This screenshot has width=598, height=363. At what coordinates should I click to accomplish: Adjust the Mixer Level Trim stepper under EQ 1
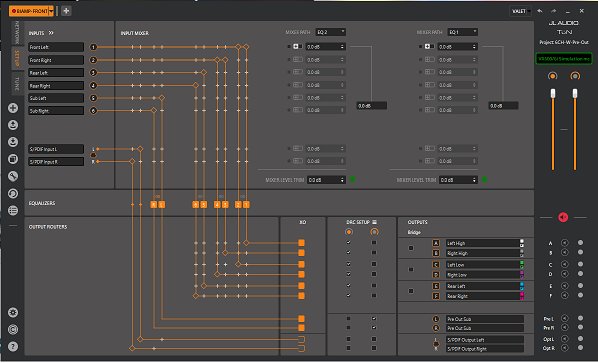pos(474,180)
